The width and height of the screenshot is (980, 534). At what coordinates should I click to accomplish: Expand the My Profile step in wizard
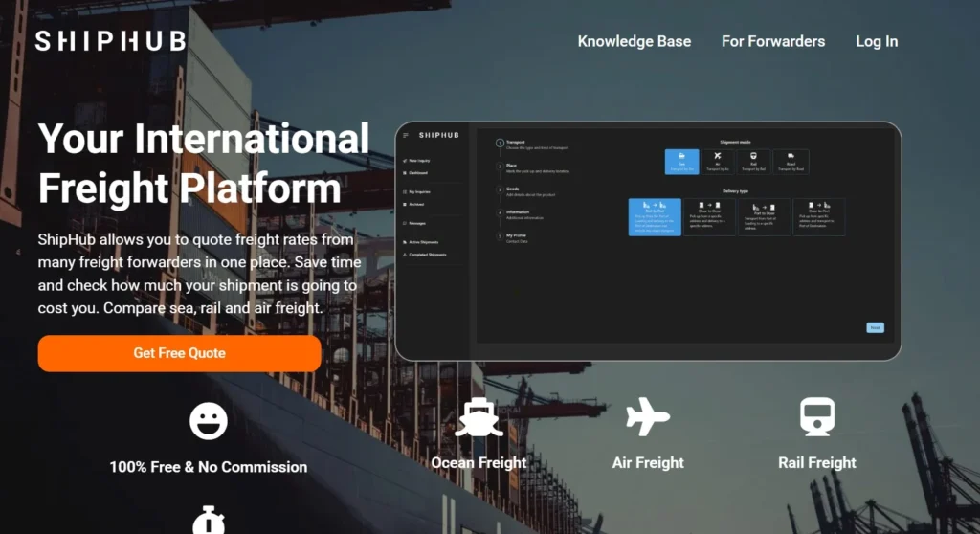[x=516, y=236]
